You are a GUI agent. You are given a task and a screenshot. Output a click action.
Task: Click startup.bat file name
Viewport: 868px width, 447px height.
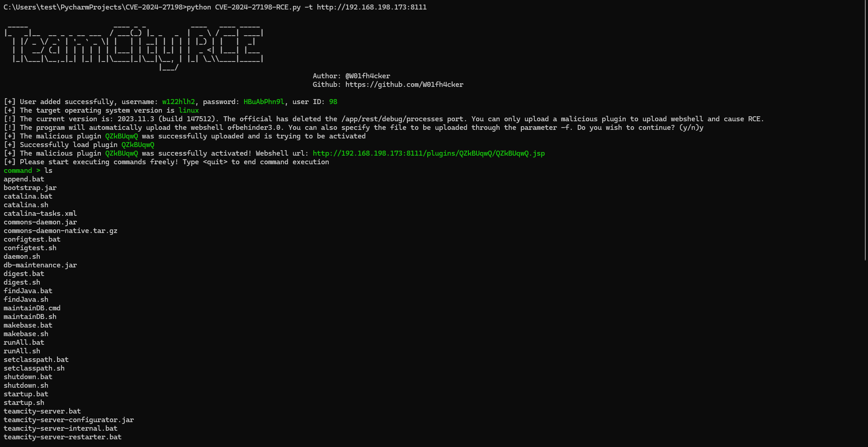click(x=26, y=394)
